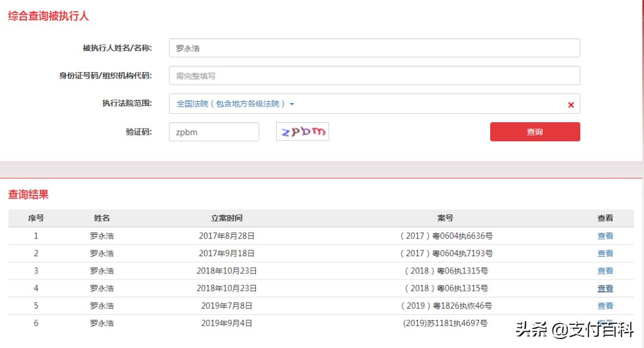
Task: Click 查看 for case 粤0604执6636号
Action: pyautogui.click(x=605, y=236)
